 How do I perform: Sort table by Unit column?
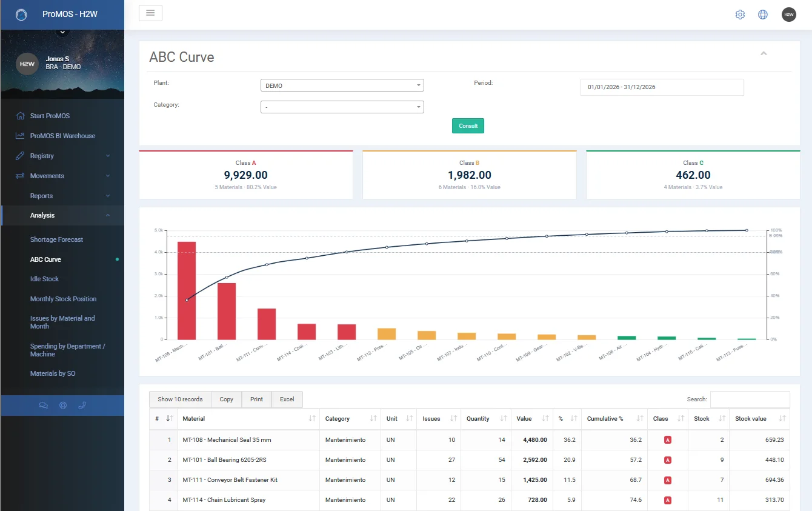click(x=399, y=419)
